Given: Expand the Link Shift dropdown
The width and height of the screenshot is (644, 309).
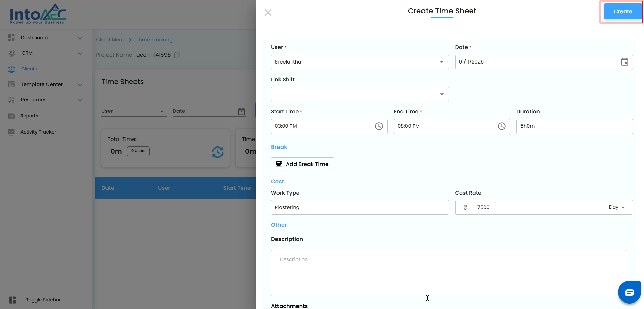Looking at the screenshot, I should (x=359, y=94).
